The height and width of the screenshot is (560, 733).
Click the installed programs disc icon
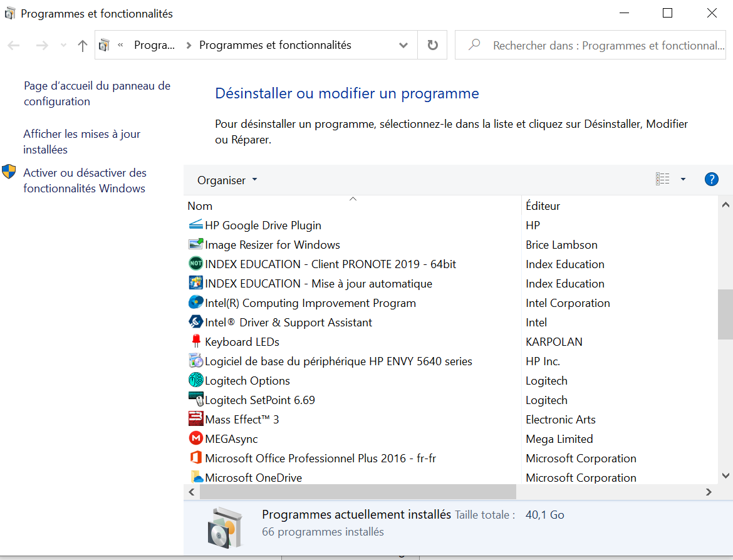coord(225,528)
